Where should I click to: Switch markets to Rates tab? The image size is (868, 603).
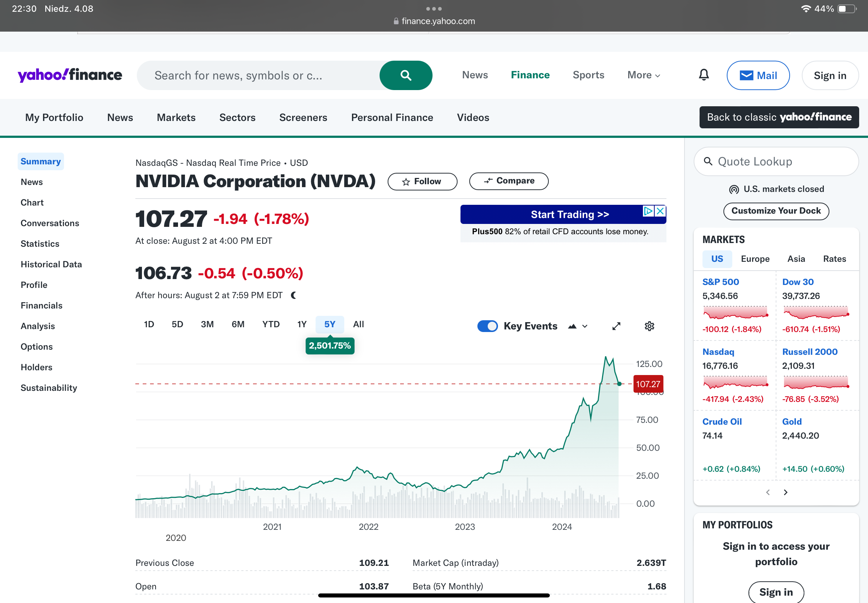tap(835, 259)
